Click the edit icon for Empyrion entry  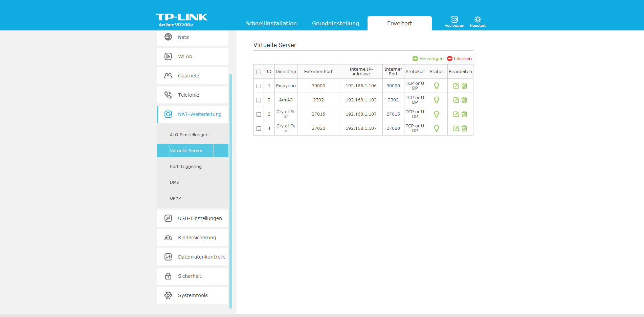456,86
